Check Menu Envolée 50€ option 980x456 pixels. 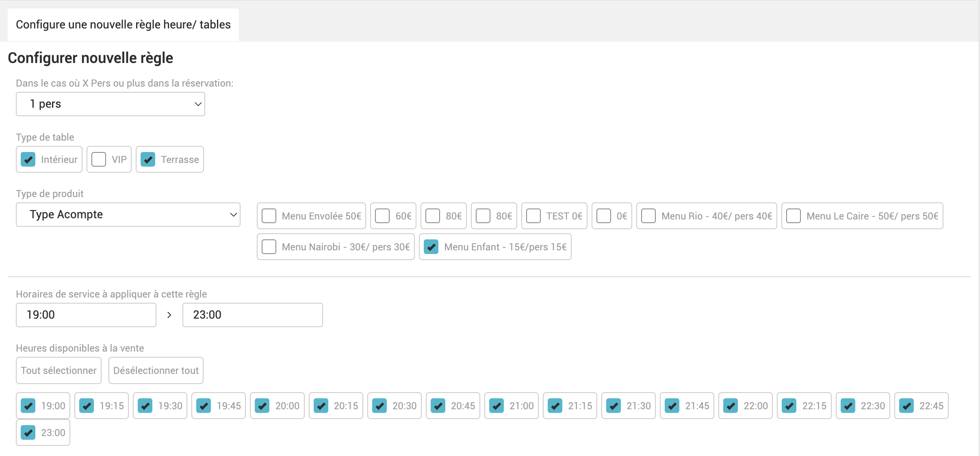tap(269, 216)
